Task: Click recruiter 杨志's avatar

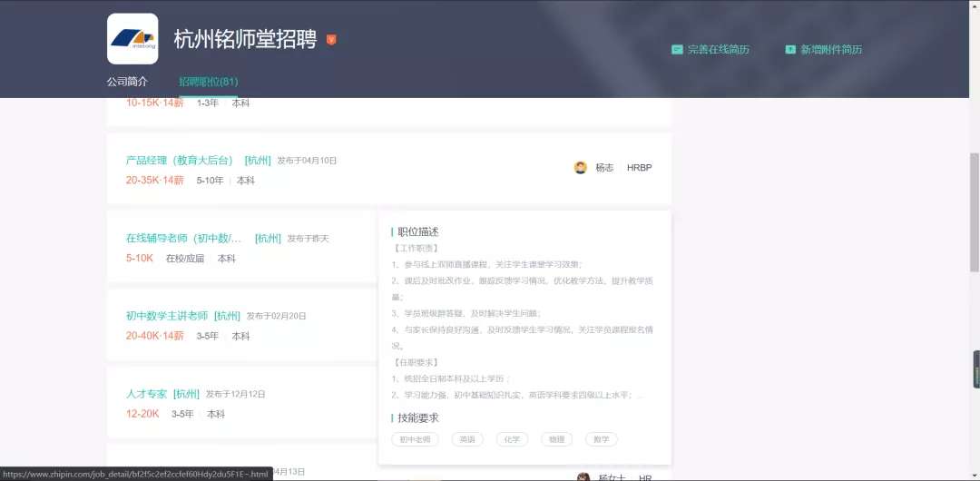Action: coord(581,168)
